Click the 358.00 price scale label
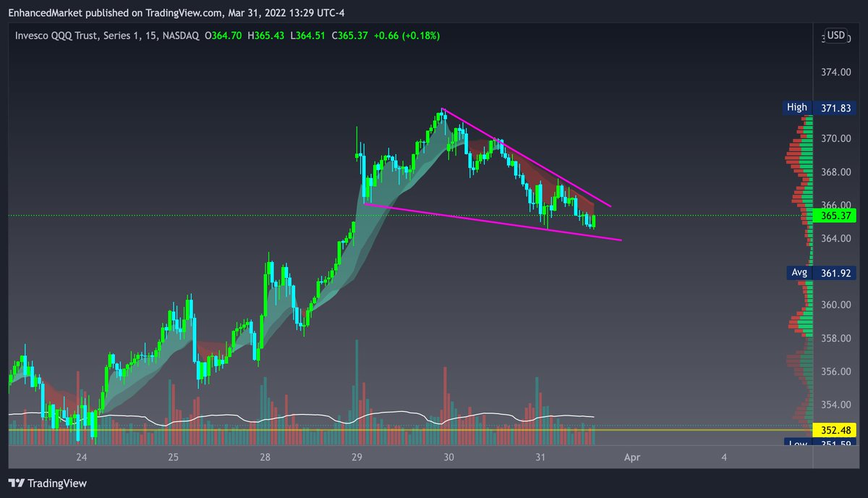This screenshot has height=498, width=868. (x=835, y=338)
